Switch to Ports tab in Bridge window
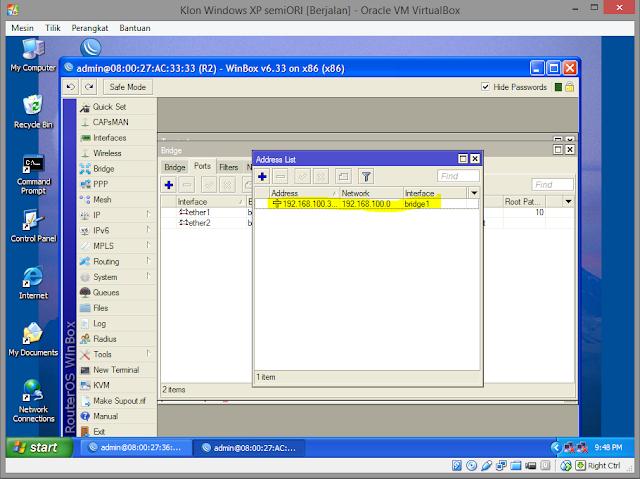The height and width of the screenshot is (479, 640). pyautogui.click(x=202, y=166)
